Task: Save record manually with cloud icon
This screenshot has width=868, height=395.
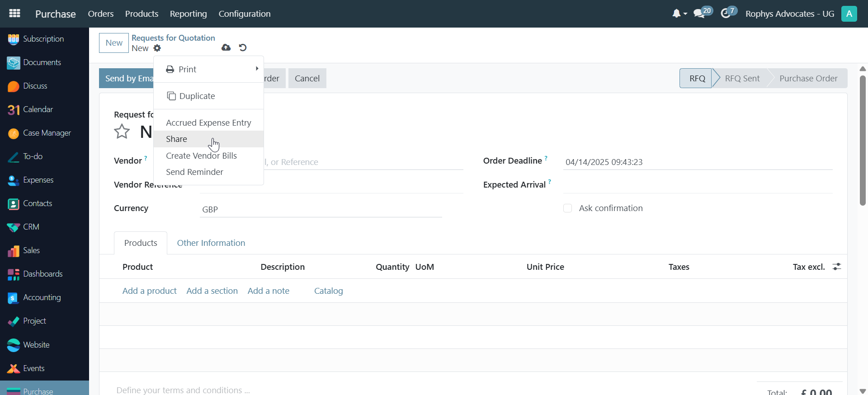Action: coord(226,47)
